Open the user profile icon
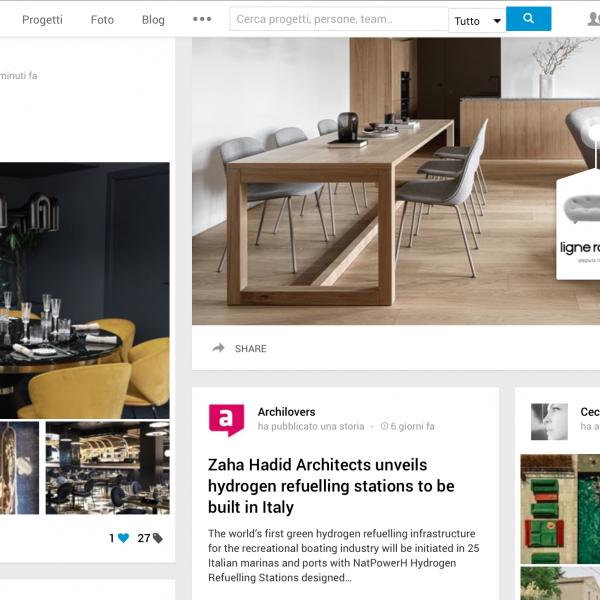600x600 pixels. [593, 19]
